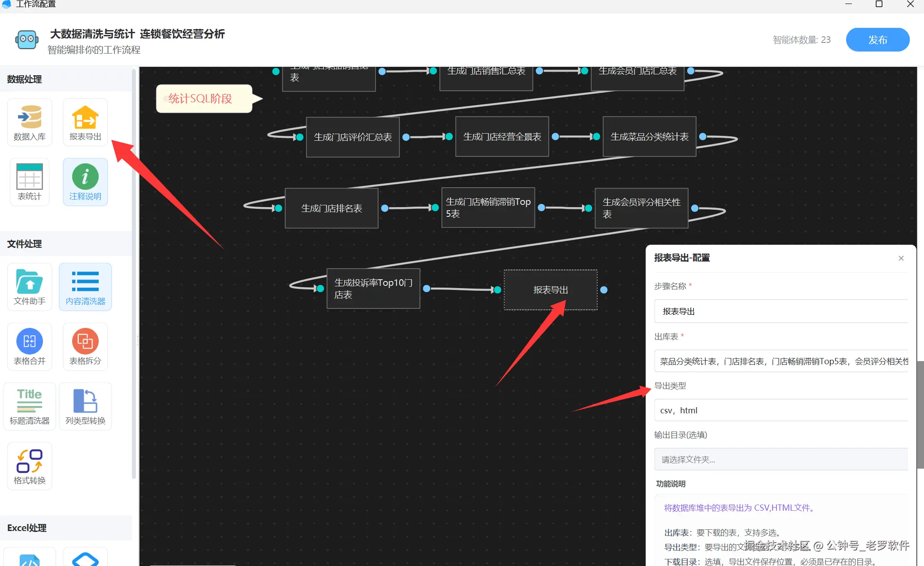Click the 文件处理 section header
This screenshot has width=924, height=566.
tap(66, 244)
